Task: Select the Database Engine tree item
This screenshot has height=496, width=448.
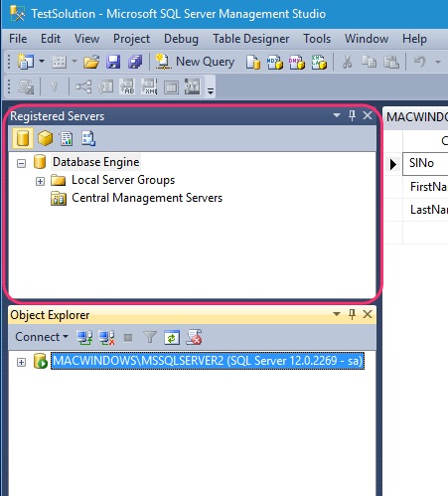Action: point(95,162)
